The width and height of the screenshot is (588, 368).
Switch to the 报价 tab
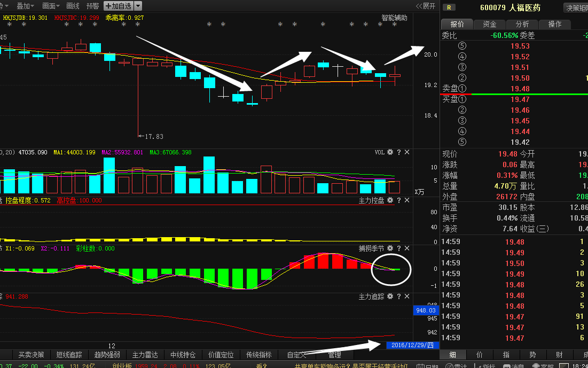coord(457,24)
